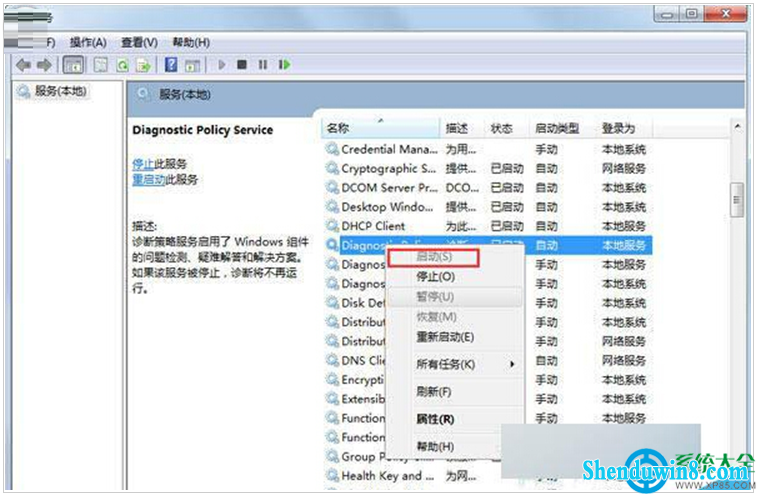Click the Pause service icon
Viewport: 758px width, 496px height.
tap(262, 64)
